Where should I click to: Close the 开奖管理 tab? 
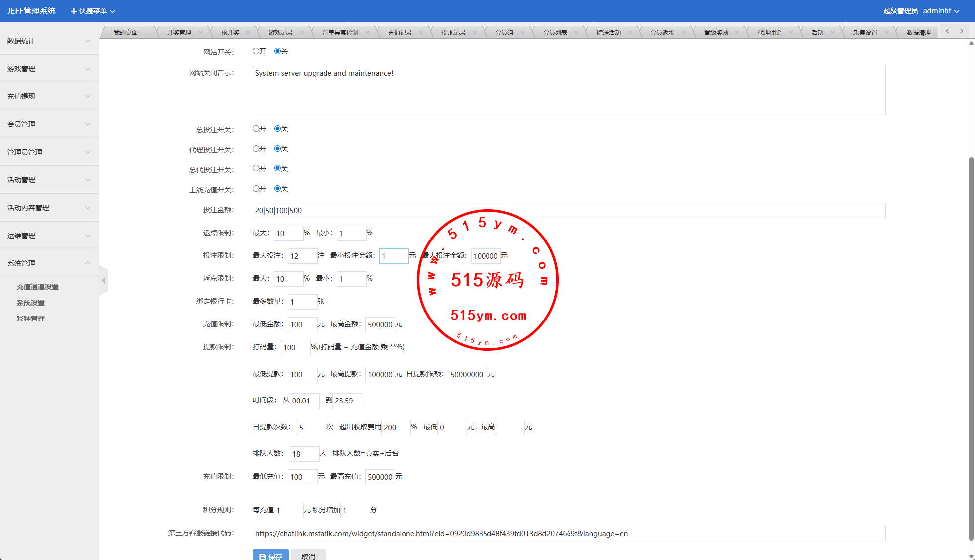pos(200,32)
